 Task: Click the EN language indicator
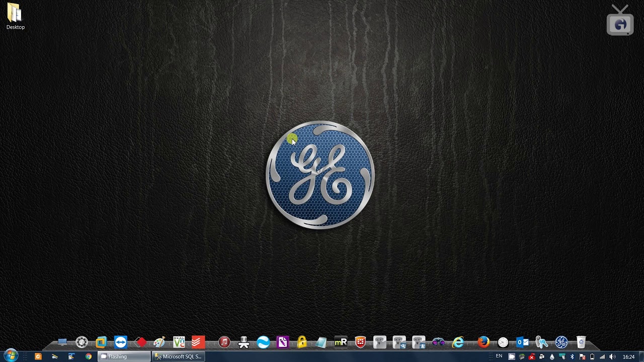[499, 356]
